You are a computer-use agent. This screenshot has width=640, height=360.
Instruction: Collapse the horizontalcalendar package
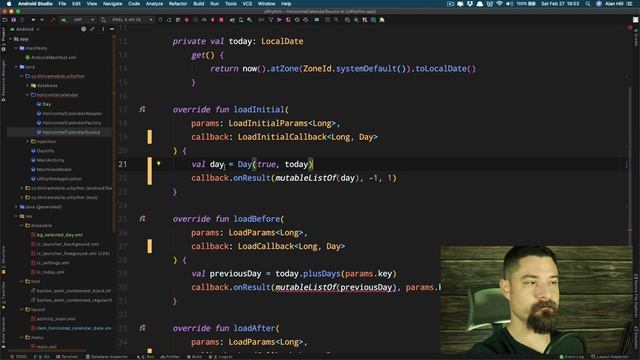click(x=27, y=95)
